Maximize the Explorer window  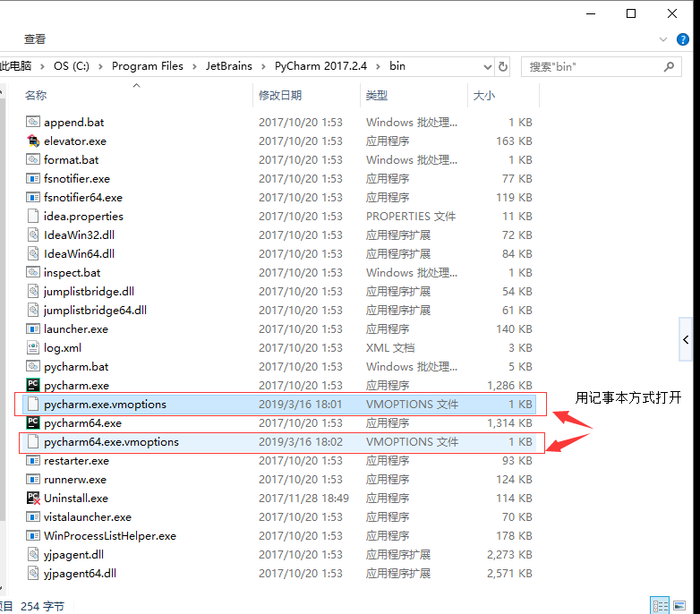click(x=631, y=13)
